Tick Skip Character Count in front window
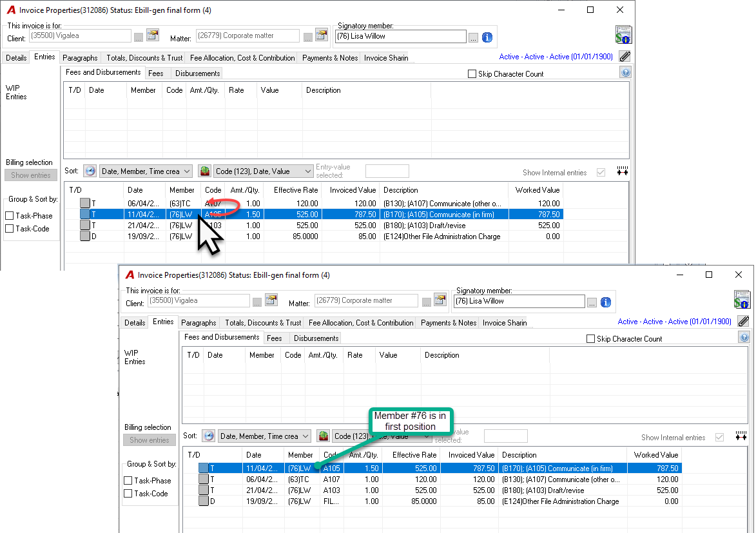The height and width of the screenshot is (533, 756). tap(590, 338)
